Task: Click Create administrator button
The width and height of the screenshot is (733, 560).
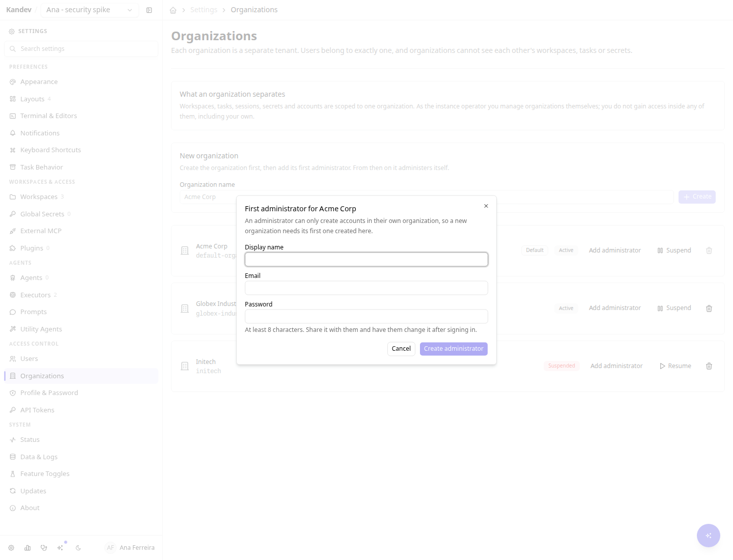Action: tap(454, 349)
